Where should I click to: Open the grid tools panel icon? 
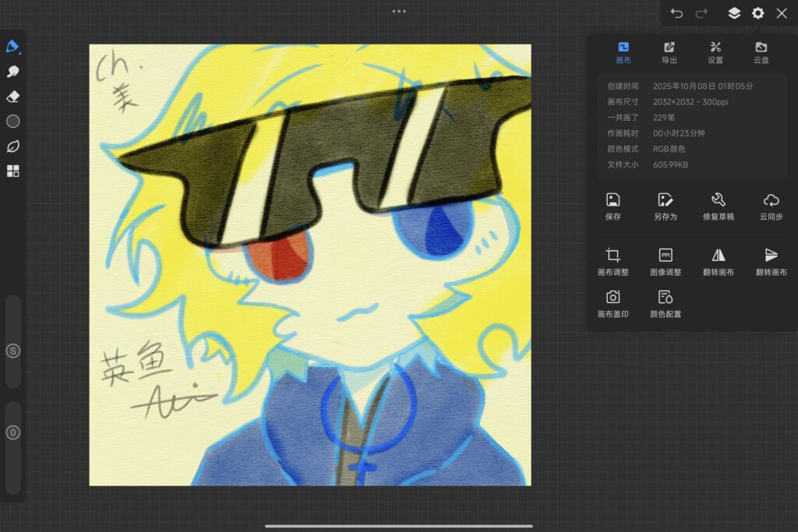tap(12, 171)
